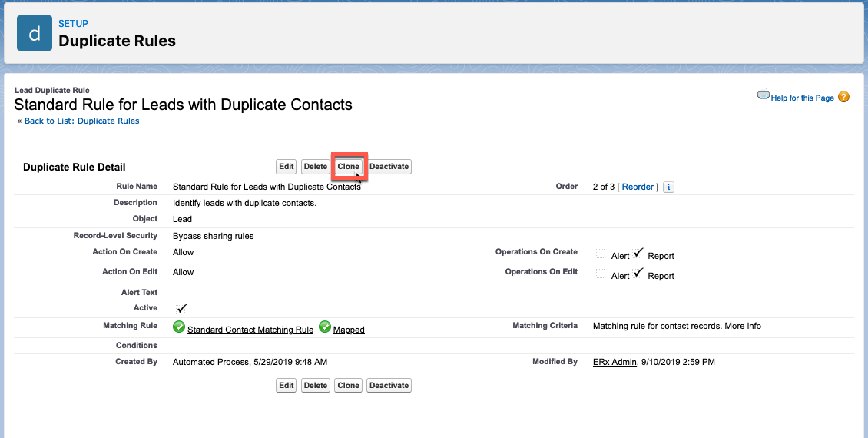Click the printer icon for printable view
The height and width of the screenshot is (438, 868).
click(x=763, y=95)
